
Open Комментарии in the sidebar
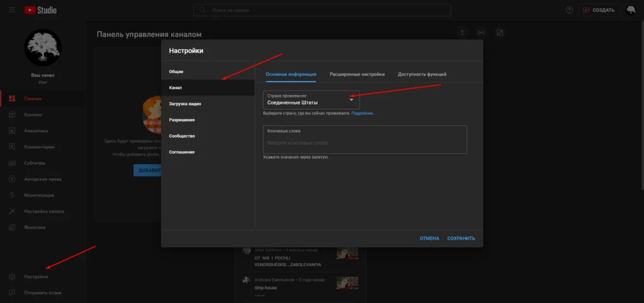coord(39,146)
